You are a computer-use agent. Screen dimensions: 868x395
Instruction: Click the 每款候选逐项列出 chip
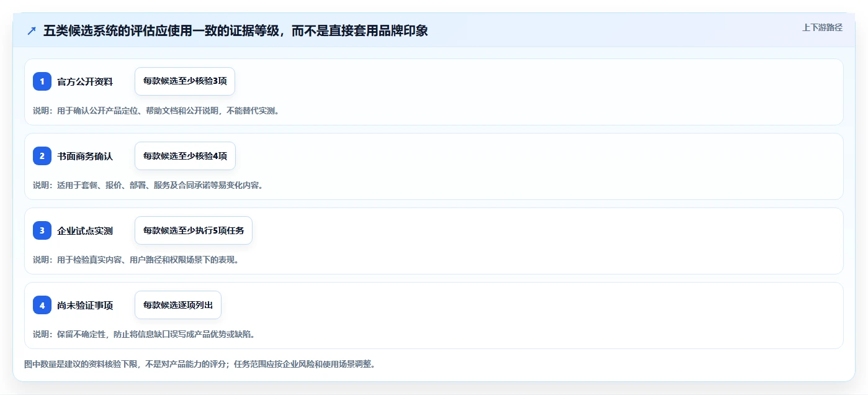click(x=178, y=305)
